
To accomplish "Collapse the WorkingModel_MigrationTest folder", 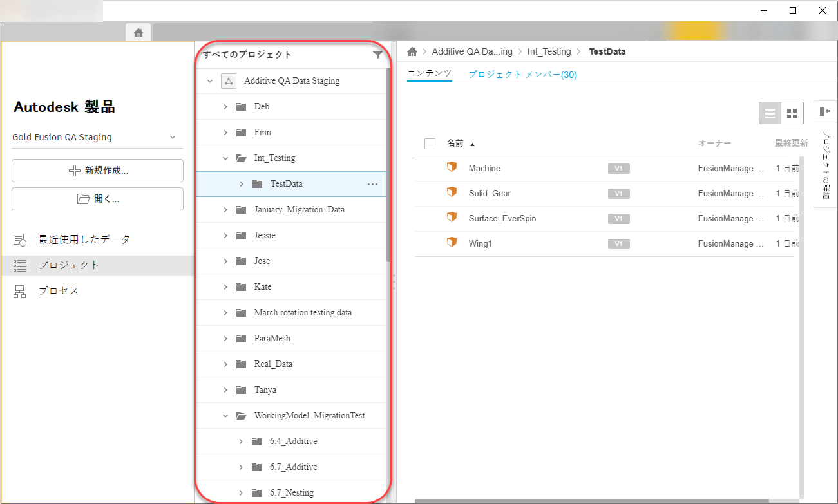I will [x=225, y=416].
